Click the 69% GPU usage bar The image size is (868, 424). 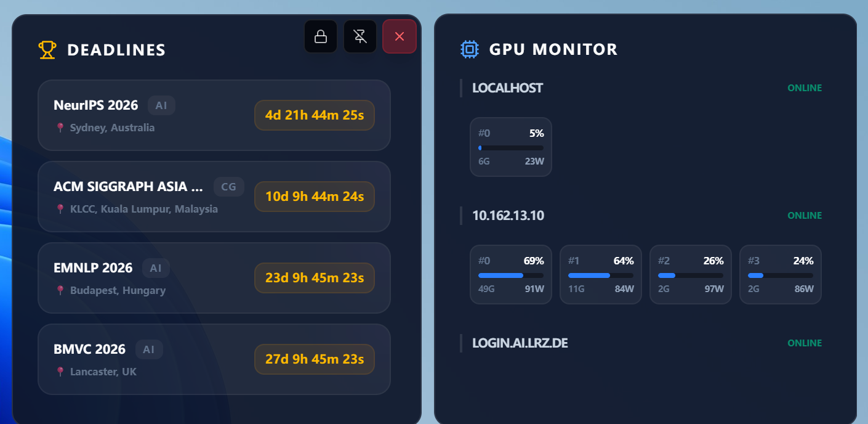click(511, 275)
